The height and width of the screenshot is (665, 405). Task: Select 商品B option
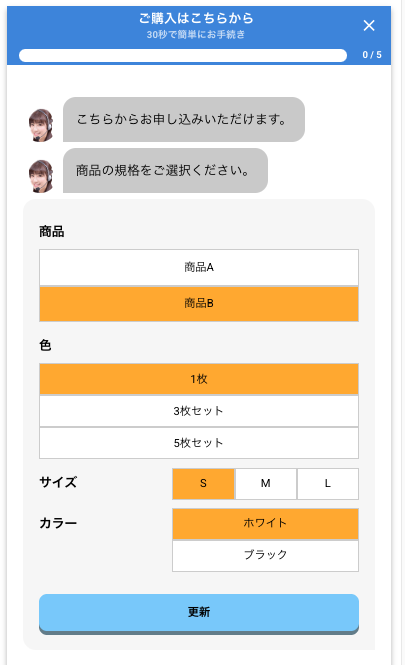[x=199, y=304]
